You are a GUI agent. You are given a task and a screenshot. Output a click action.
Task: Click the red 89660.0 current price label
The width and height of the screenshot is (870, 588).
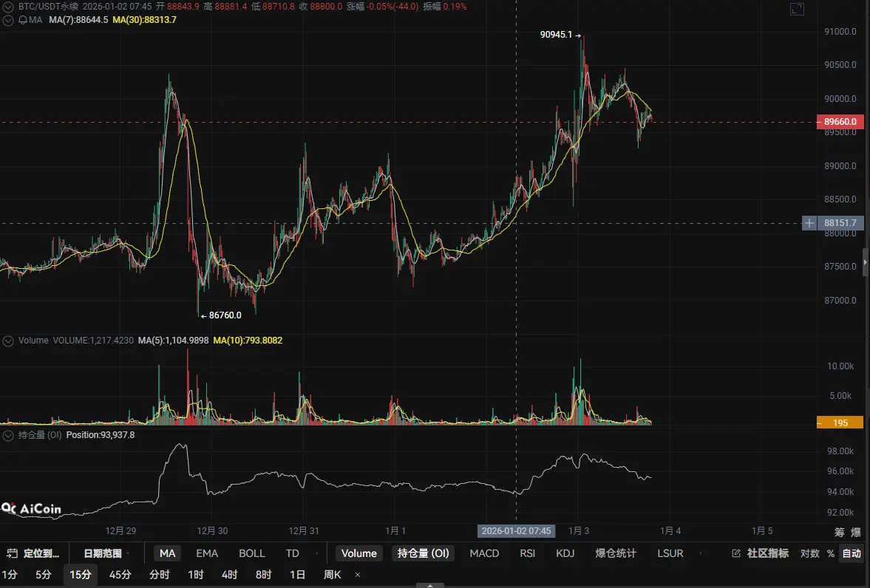point(840,122)
